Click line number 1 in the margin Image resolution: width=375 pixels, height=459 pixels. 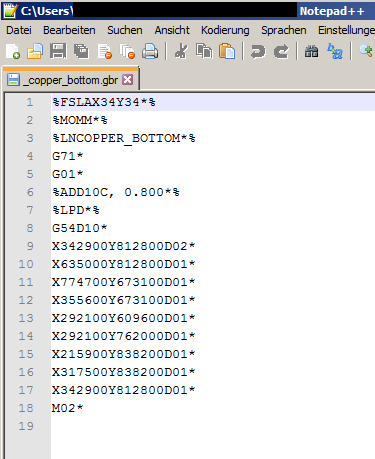30,102
